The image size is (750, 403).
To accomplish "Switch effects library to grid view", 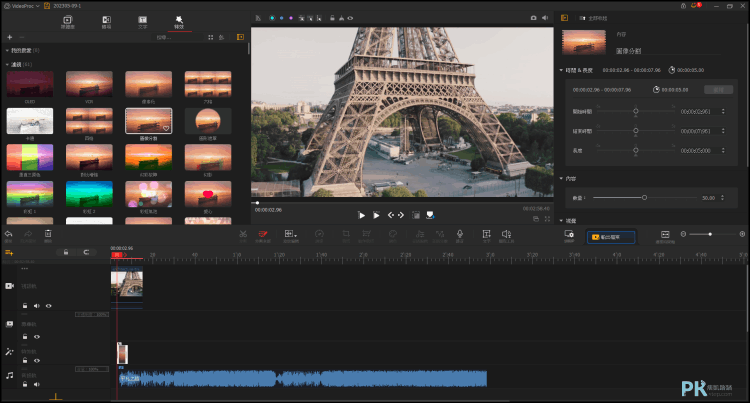I will pyautogui.click(x=210, y=37).
